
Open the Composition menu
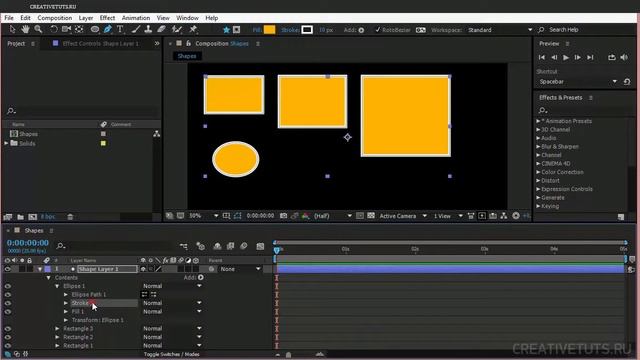point(55,18)
